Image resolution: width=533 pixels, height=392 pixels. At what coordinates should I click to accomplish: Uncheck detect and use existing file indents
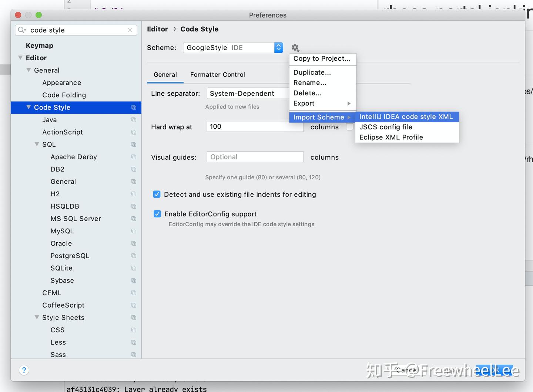157,194
